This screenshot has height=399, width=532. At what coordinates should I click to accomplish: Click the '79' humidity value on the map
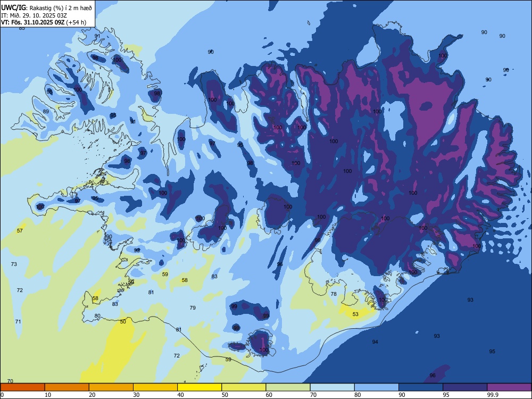coord(193,307)
